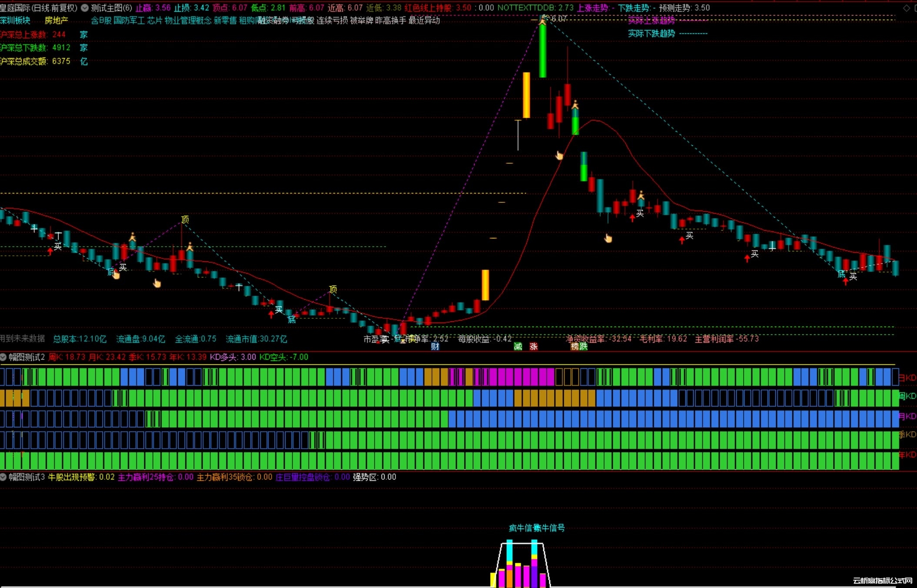Viewport: 917px width, 588px height.
Task: Click the 沪深总上涨数: 244 statistic
Action: 33,34
